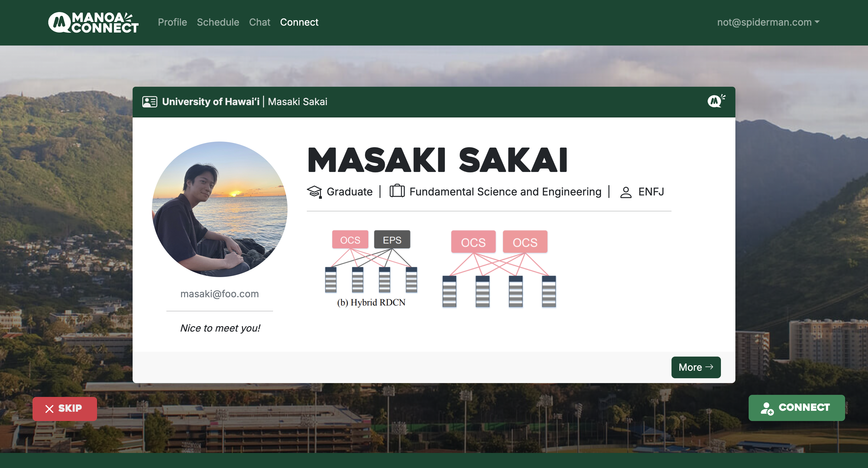
Task: Click the X icon on the Skip button
Action: (49, 409)
